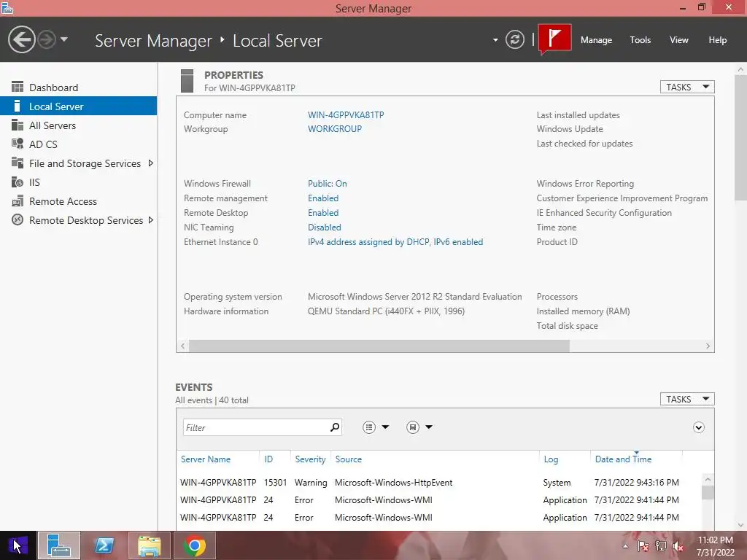Sort events by Log column
The image size is (747, 560).
click(551, 459)
